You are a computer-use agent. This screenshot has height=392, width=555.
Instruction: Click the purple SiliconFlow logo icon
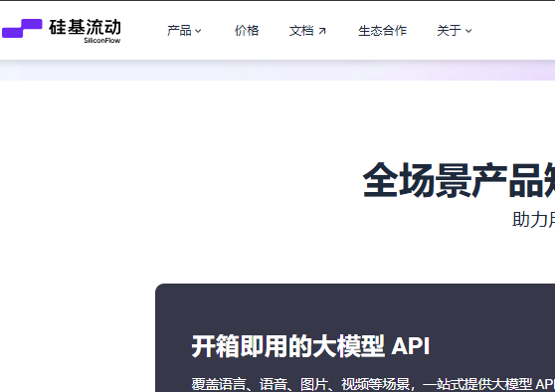coord(22,28)
